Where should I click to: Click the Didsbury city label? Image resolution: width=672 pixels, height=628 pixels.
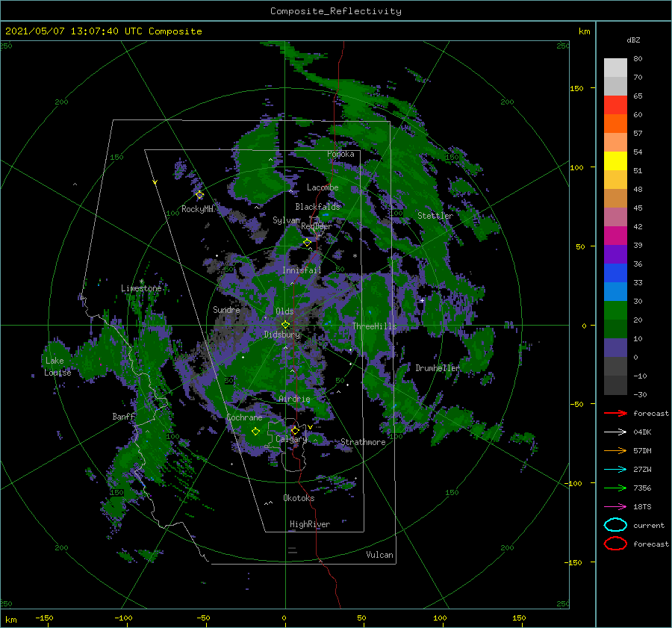point(282,335)
